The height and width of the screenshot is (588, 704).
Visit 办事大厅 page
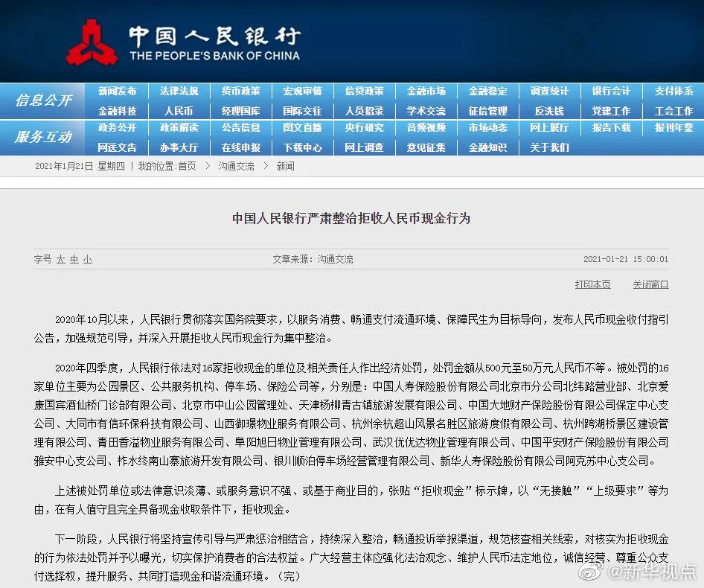(x=179, y=147)
